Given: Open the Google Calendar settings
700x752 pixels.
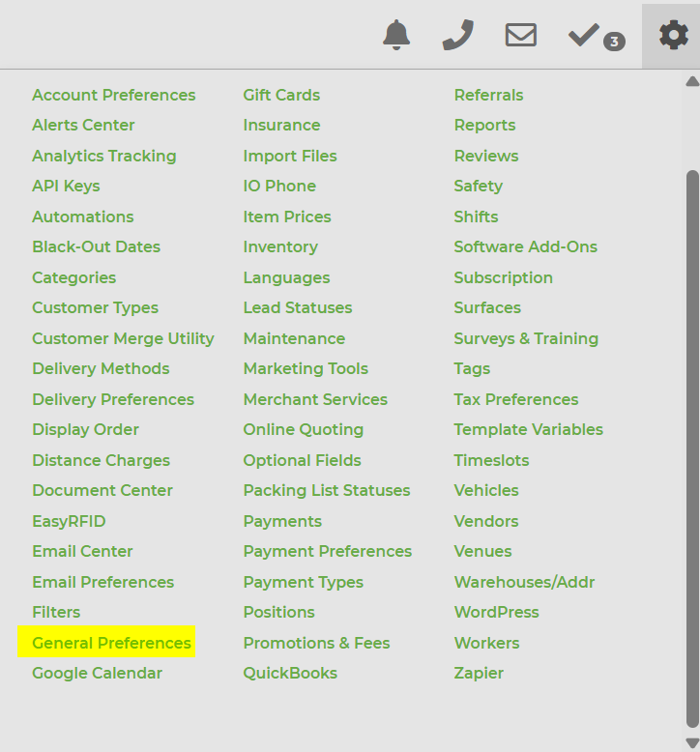Looking at the screenshot, I should [x=97, y=673].
